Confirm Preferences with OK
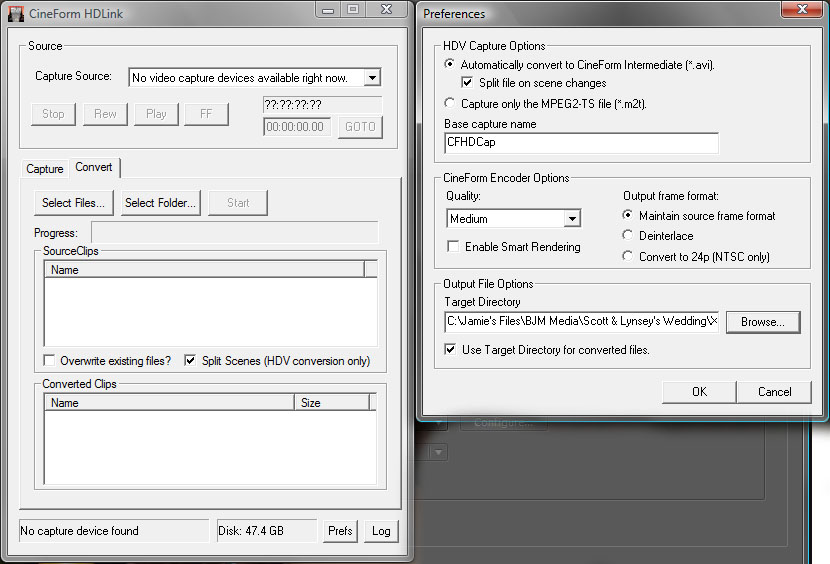Viewport: 830px width, 564px height. 699,392
